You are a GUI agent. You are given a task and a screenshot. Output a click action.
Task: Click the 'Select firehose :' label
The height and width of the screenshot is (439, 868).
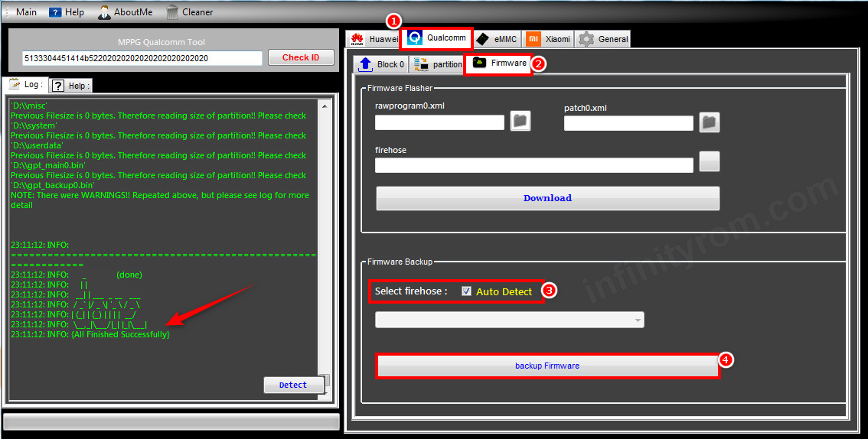click(x=411, y=291)
